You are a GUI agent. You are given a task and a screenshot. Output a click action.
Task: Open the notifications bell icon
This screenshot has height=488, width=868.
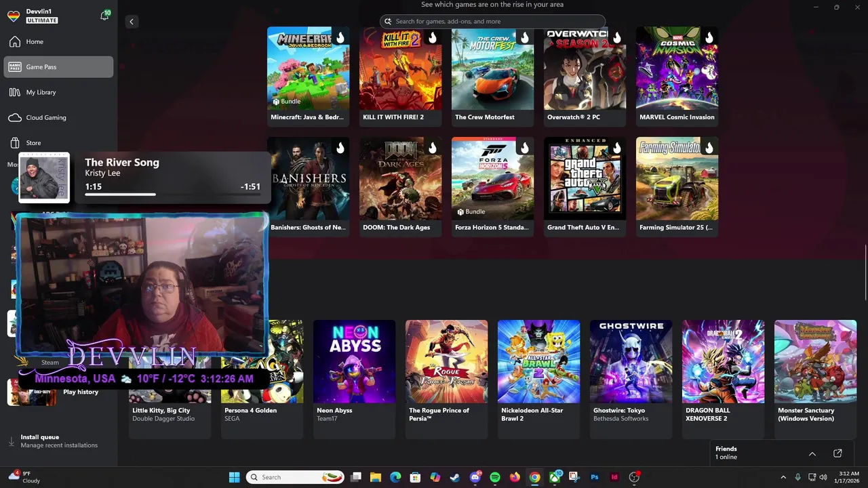(x=104, y=16)
